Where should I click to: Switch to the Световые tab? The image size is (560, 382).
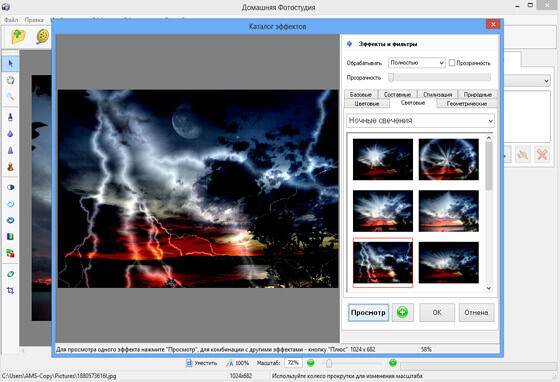tap(413, 103)
